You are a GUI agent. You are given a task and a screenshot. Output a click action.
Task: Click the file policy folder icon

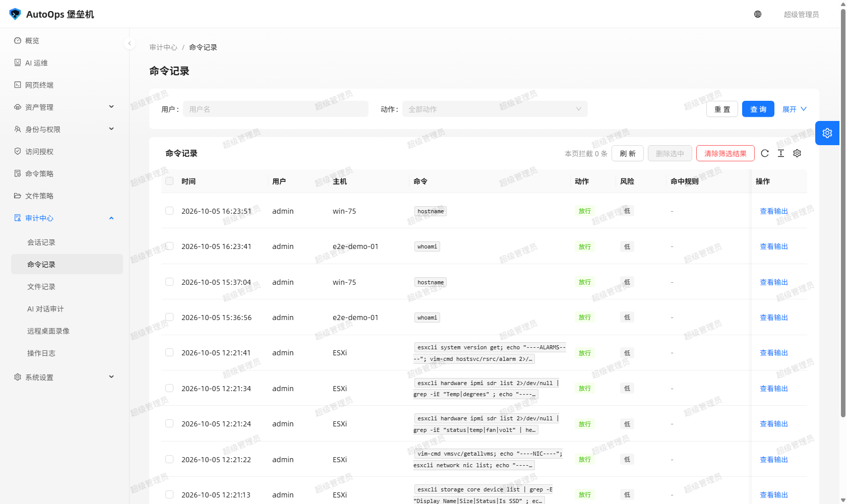click(x=18, y=196)
